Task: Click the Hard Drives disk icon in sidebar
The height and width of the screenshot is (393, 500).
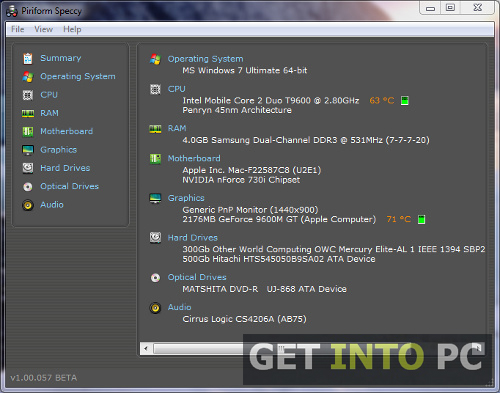Action: click(x=28, y=168)
